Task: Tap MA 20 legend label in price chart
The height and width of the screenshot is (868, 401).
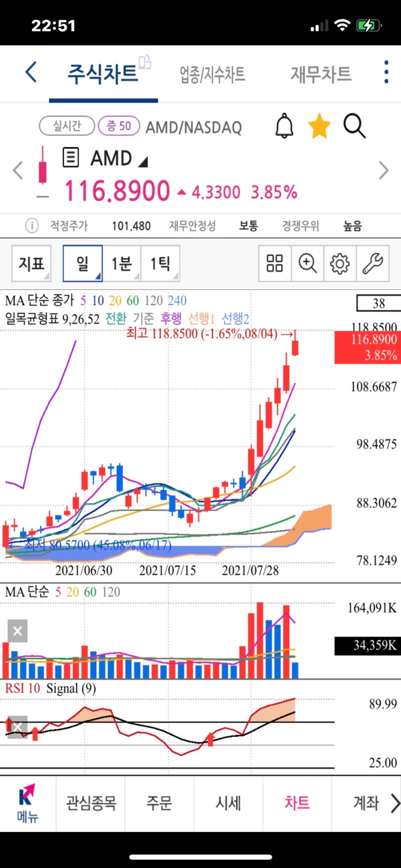Action: click(115, 301)
